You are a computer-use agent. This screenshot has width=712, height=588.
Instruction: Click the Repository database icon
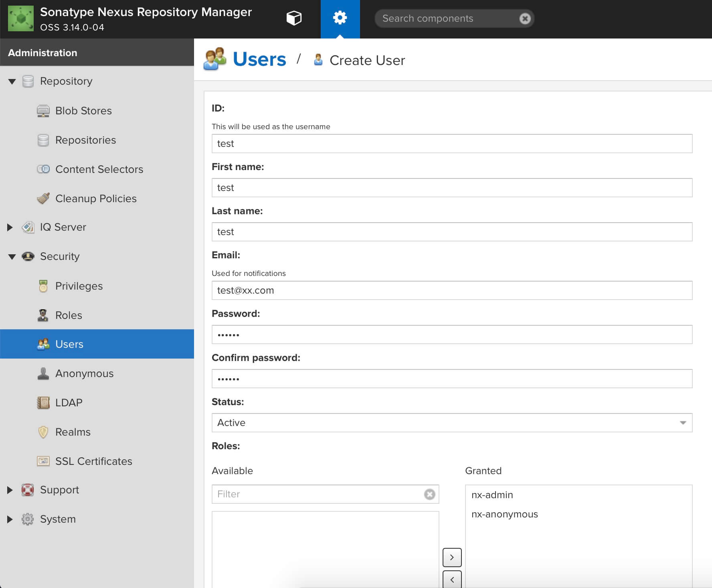[28, 81]
